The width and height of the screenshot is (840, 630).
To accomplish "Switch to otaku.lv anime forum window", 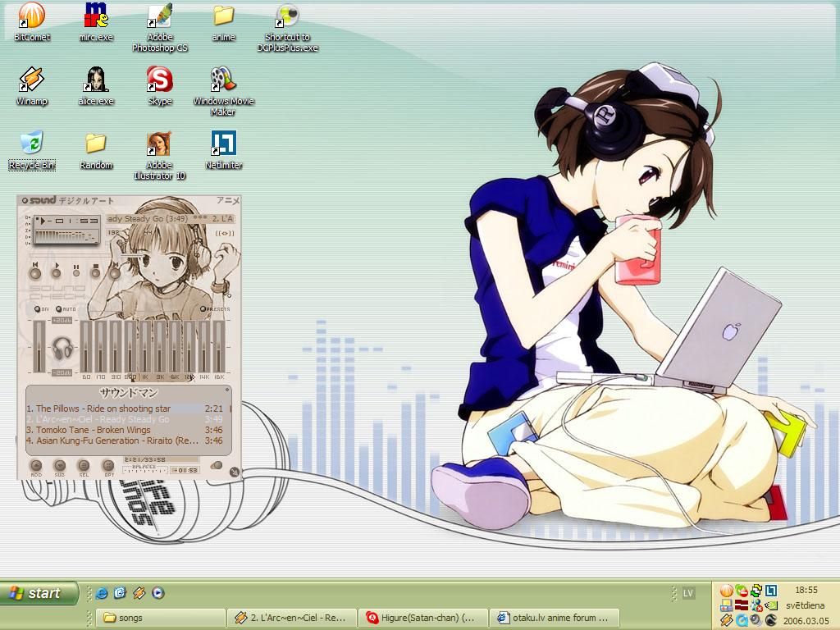I will click(x=555, y=618).
